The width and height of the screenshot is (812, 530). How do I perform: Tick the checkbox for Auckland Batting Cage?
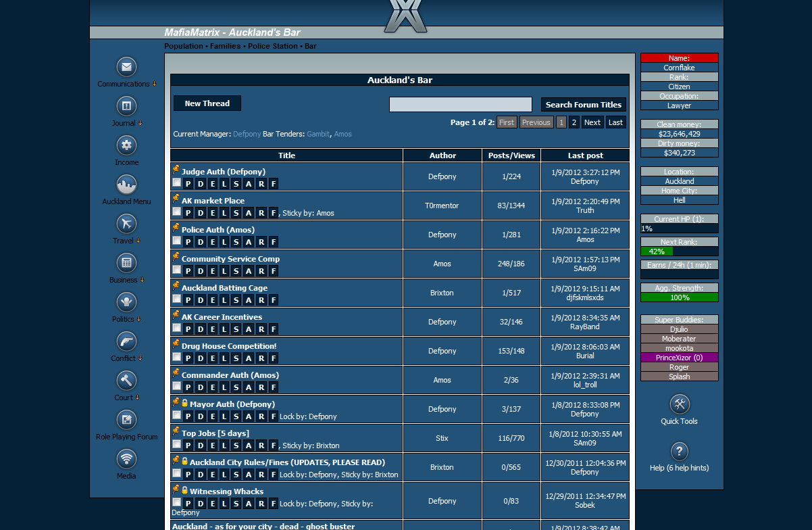(176, 299)
